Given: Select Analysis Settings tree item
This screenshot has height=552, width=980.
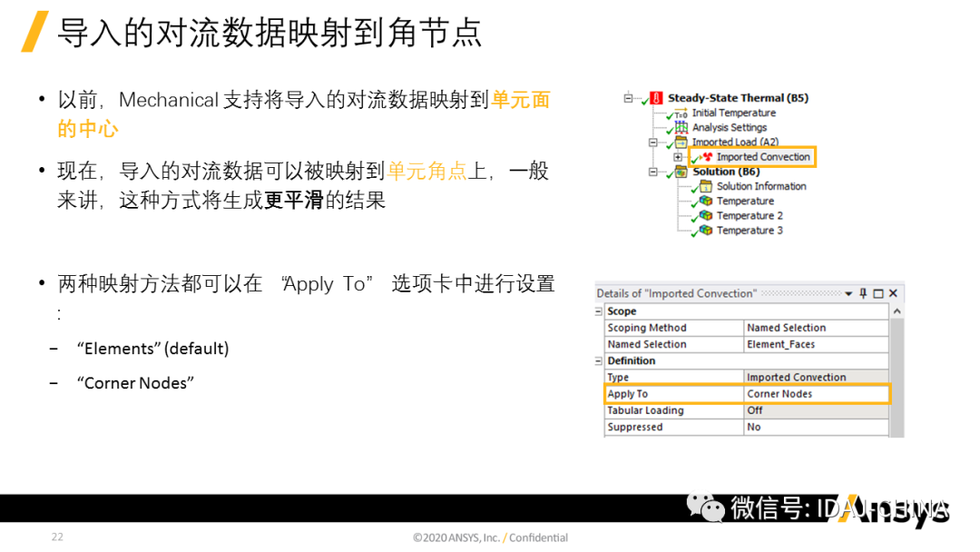Looking at the screenshot, I should coord(730,127).
